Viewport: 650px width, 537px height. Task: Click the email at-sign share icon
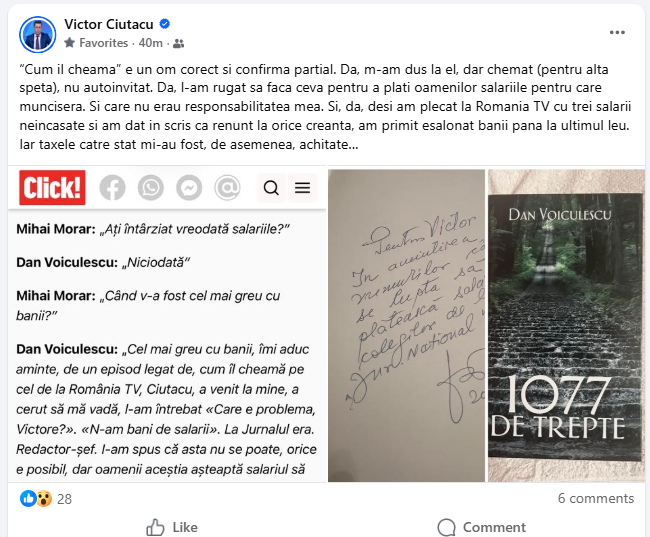[227, 188]
